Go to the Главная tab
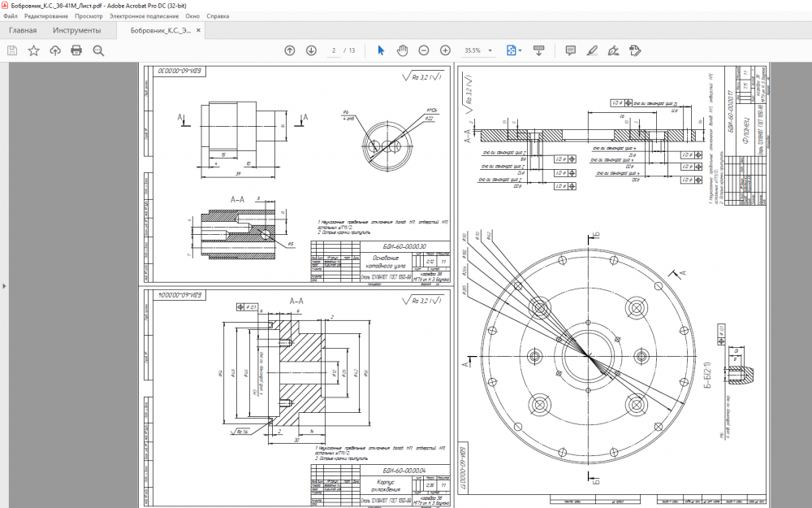 click(23, 31)
